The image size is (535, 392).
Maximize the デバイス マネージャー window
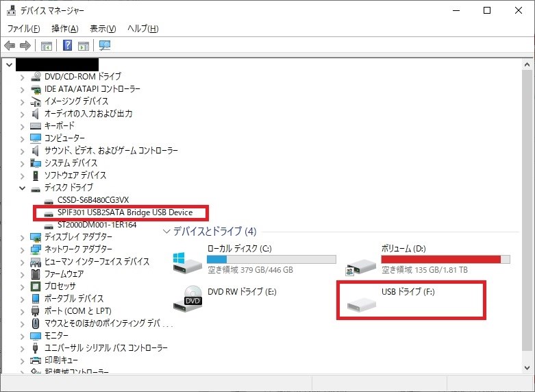click(487, 10)
